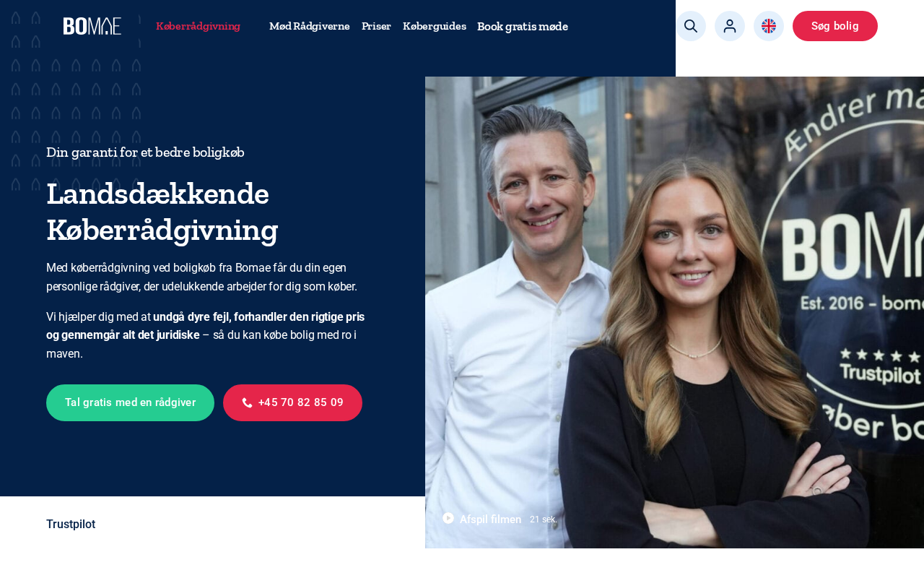924x578 pixels.
Task: Click Tal gratis med en rådgiver
Action: coord(130,402)
